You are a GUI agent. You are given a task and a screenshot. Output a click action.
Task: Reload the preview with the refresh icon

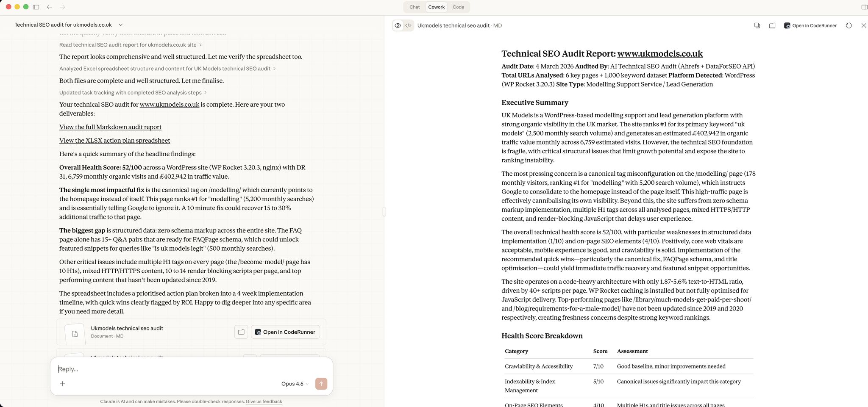pyautogui.click(x=849, y=25)
